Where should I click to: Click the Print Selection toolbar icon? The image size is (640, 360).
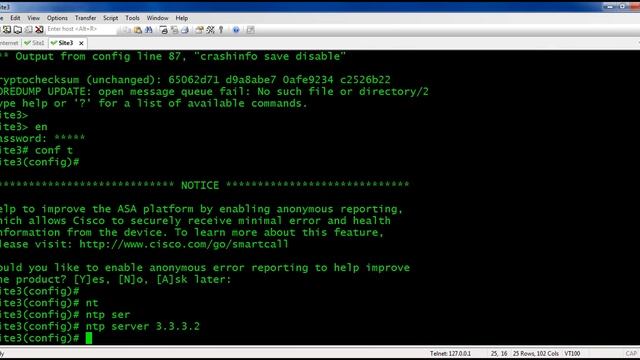174,29
